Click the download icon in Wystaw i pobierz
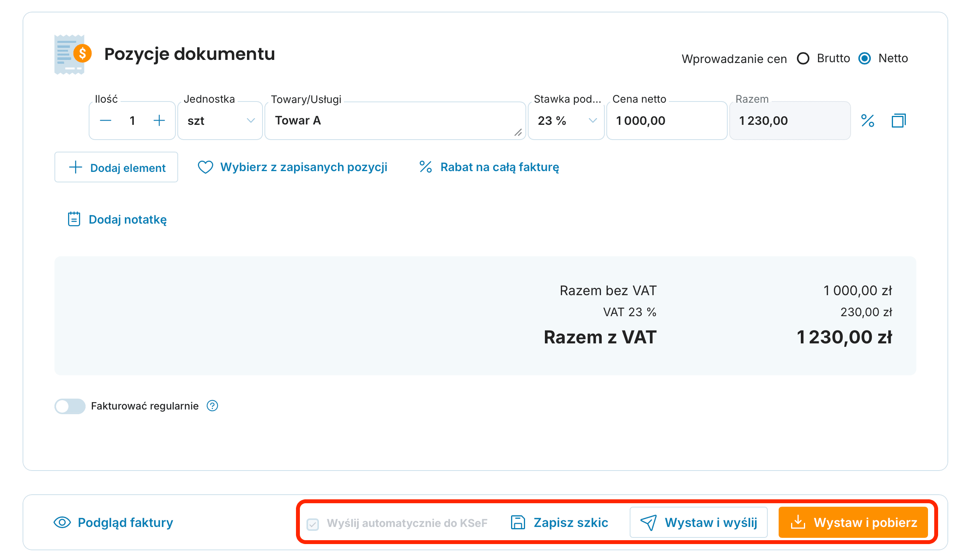The width and height of the screenshot is (970, 560). pos(798,522)
